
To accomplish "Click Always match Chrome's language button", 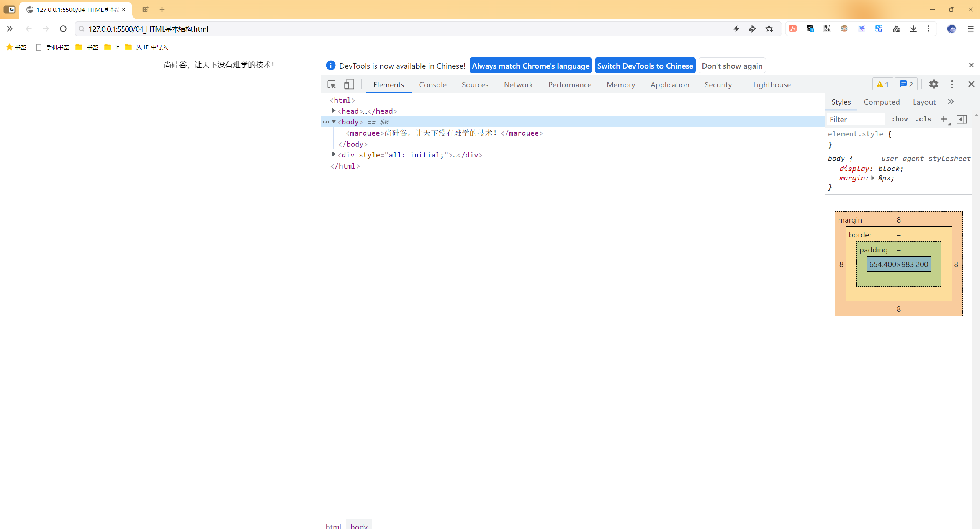I will pyautogui.click(x=531, y=66).
